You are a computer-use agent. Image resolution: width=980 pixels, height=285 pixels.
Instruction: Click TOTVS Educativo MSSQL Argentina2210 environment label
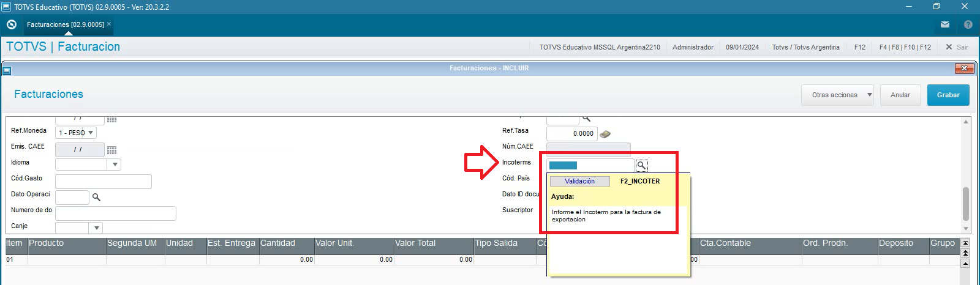[600, 47]
